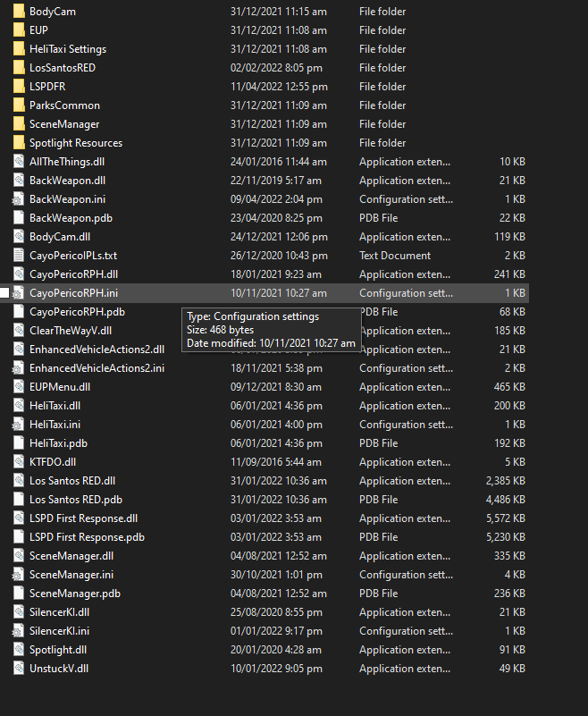Screen dimensions: 588x716
Task: Select the KTFDO.dll file row
Action: [x=269, y=461]
